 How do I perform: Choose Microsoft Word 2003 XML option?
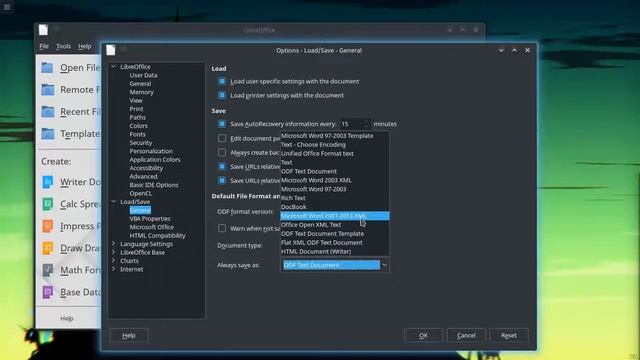pos(335,180)
